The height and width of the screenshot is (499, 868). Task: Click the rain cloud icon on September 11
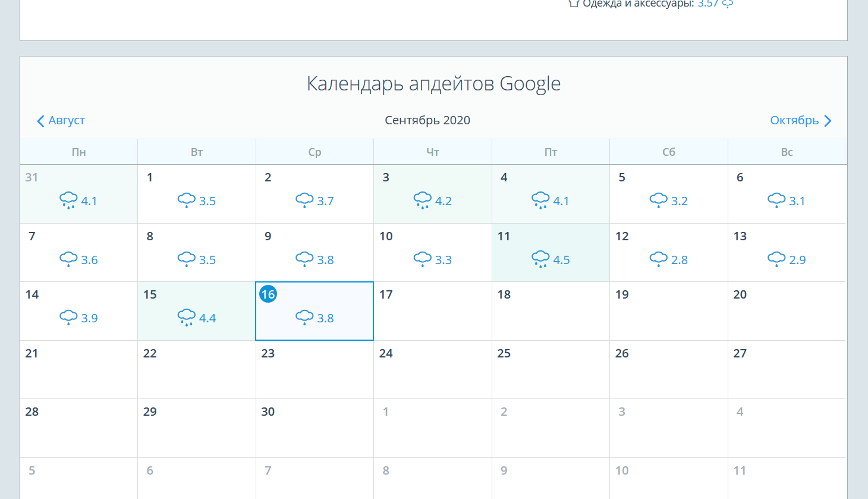point(540,259)
